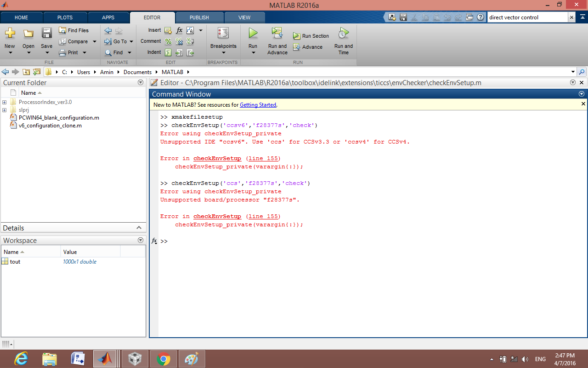Click the Run Section button
The width and height of the screenshot is (588, 368).
311,36
